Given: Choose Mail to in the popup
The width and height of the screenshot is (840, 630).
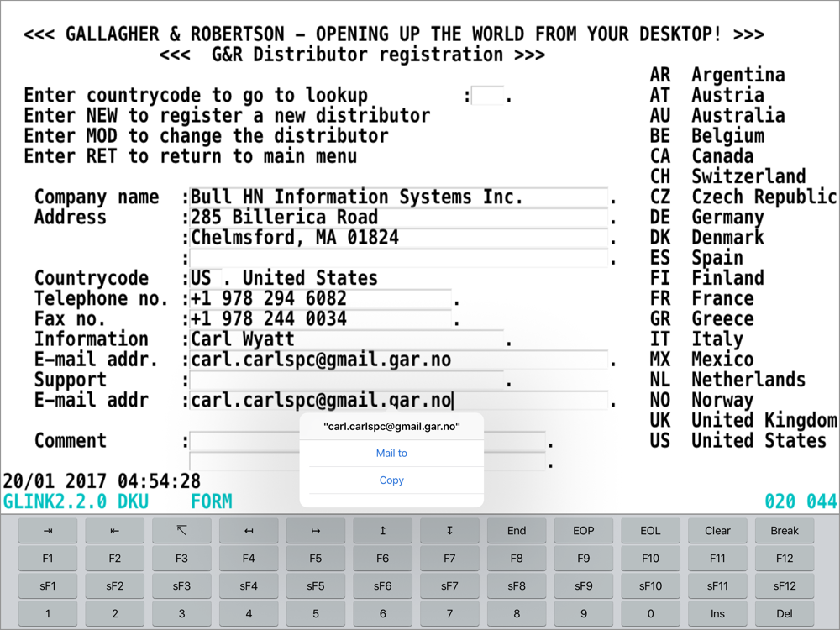Looking at the screenshot, I should click(x=391, y=454).
